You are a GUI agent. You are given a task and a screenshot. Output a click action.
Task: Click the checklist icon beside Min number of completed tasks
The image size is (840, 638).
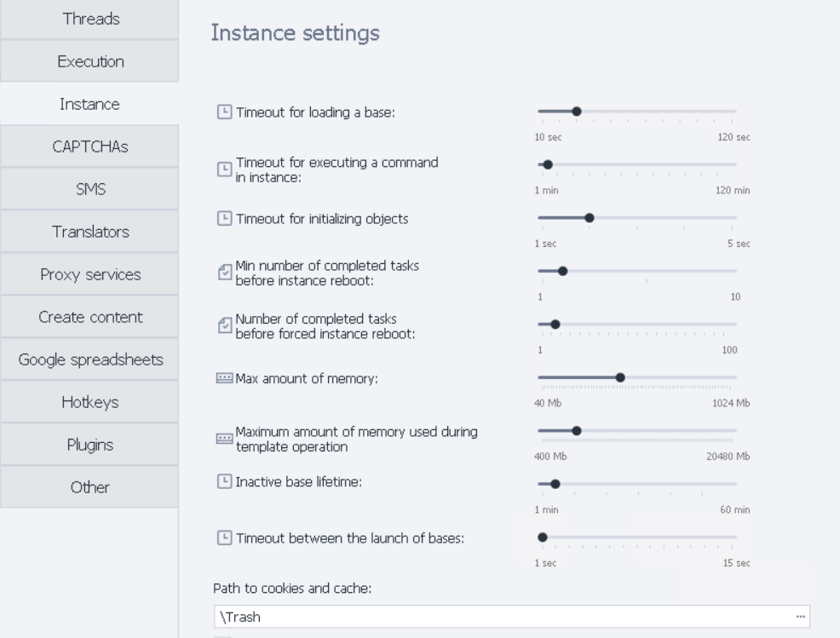[224, 273]
